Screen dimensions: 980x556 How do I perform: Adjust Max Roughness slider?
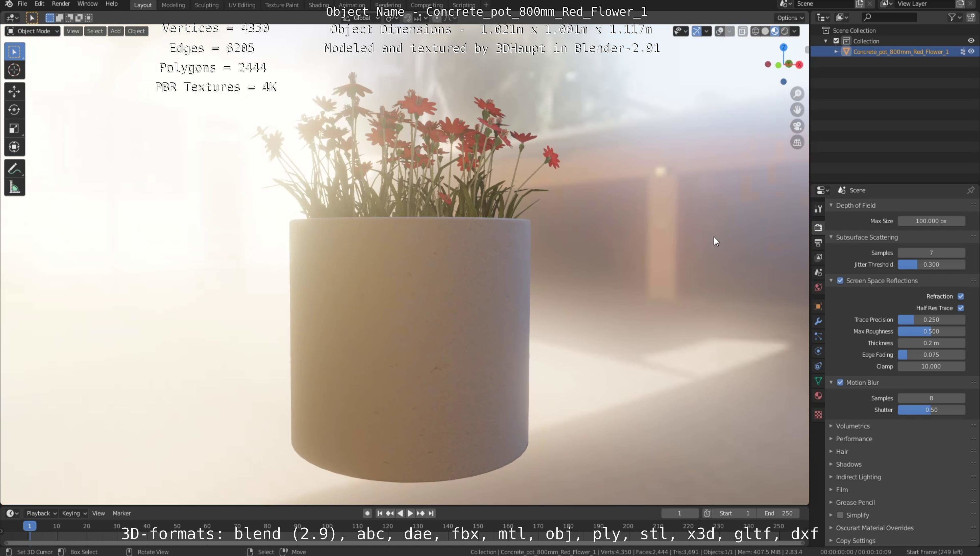[931, 331]
